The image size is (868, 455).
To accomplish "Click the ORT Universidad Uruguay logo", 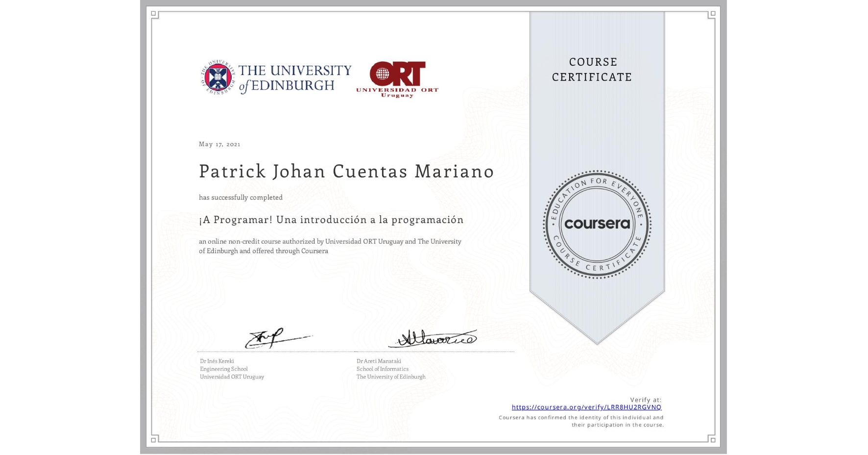I will pos(397,79).
